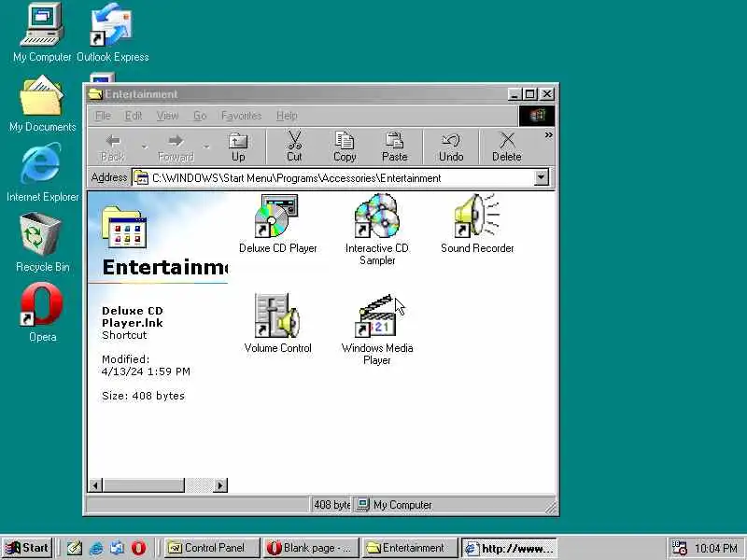Click Modified date 4/13/24 1:59 PM
The image size is (747, 560).
tap(146, 371)
